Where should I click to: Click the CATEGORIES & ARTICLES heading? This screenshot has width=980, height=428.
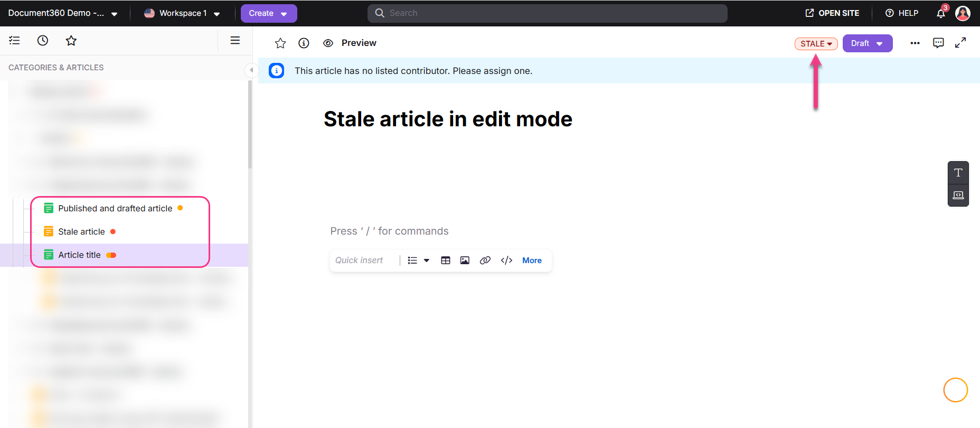point(56,68)
